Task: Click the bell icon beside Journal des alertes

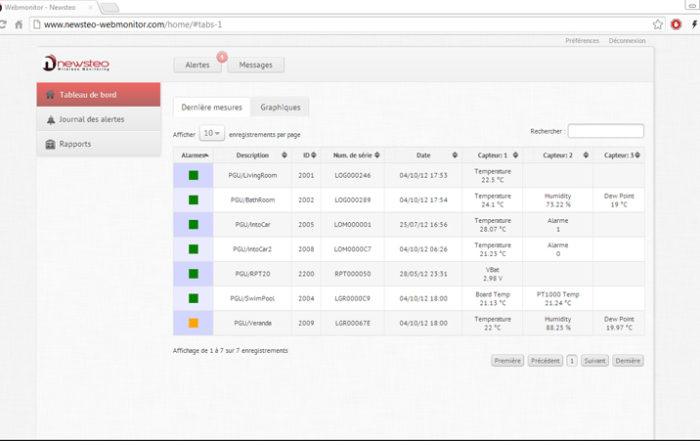Action: pos(51,120)
